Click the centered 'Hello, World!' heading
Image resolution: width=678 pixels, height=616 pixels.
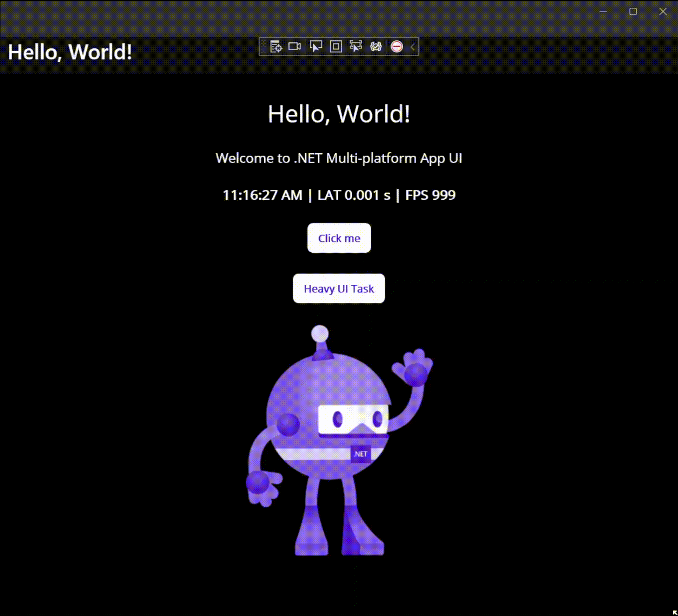point(339,114)
